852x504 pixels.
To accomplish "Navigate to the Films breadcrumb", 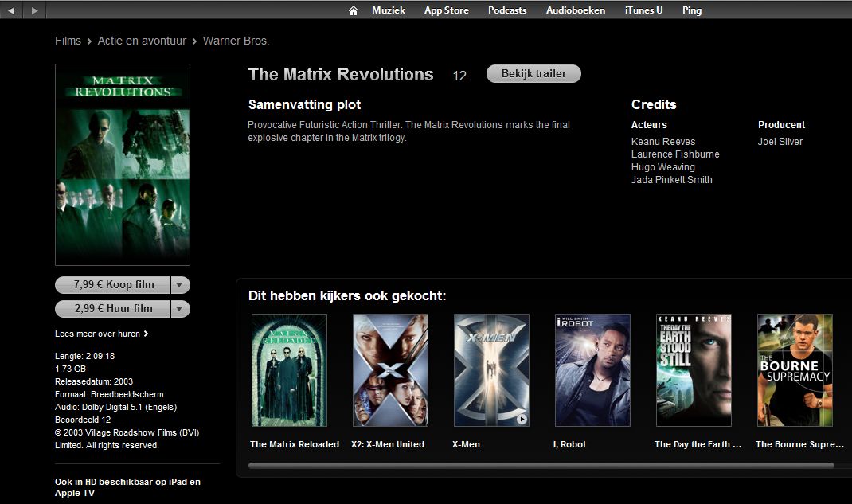I will click(x=68, y=41).
